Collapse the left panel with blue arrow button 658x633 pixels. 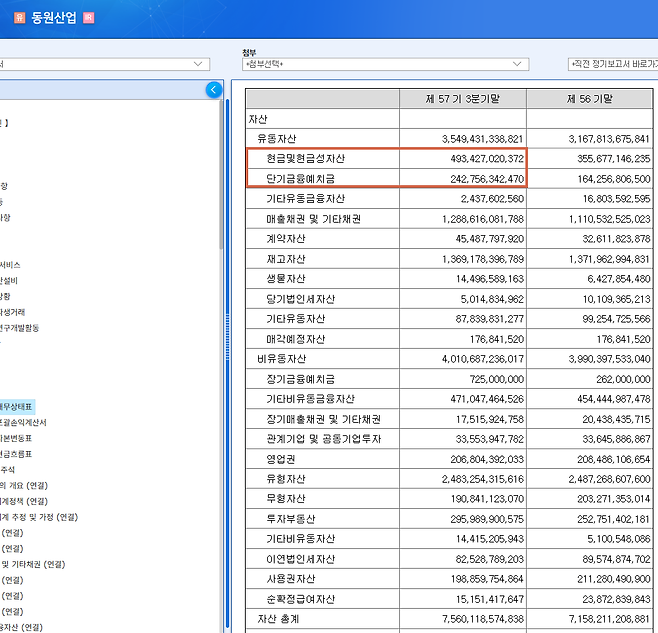click(213, 90)
